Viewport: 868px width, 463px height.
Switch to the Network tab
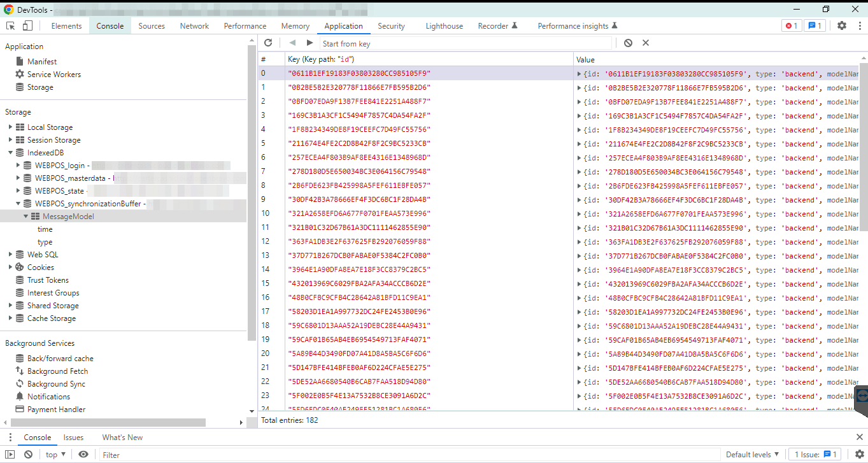coord(194,26)
